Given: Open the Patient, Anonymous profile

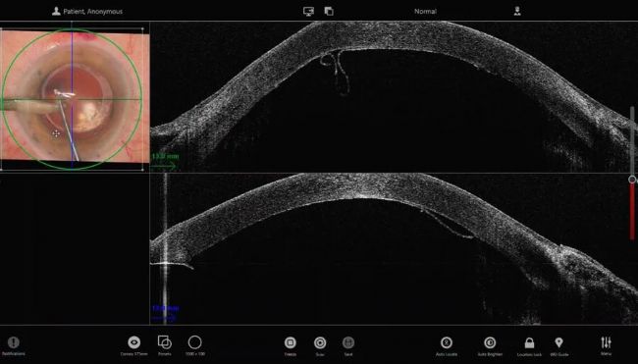Looking at the screenshot, I should coord(87,12).
